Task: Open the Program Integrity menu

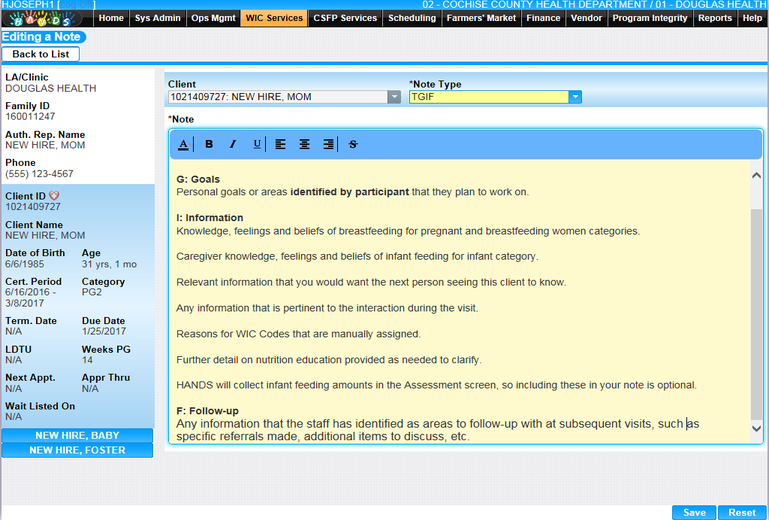Action: pos(650,18)
